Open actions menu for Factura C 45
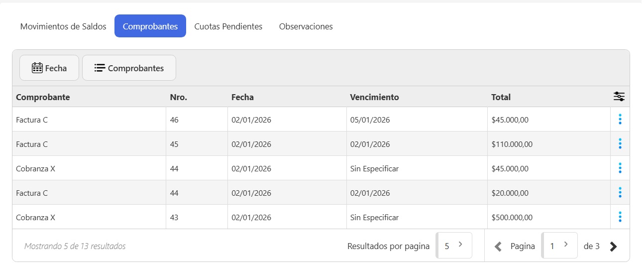 [x=620, y=144]
